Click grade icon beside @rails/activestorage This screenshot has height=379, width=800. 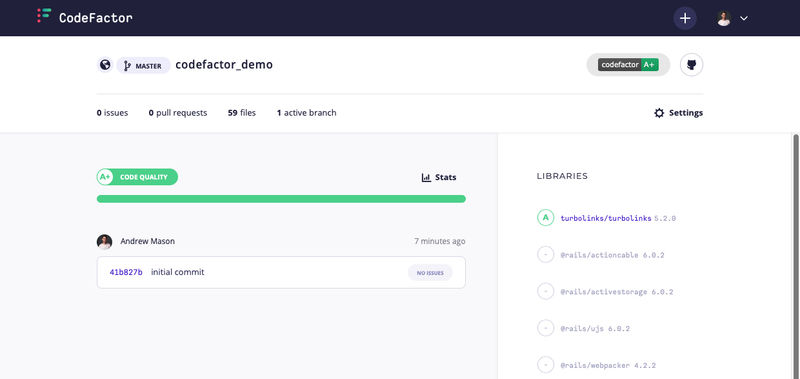(545, 291)
